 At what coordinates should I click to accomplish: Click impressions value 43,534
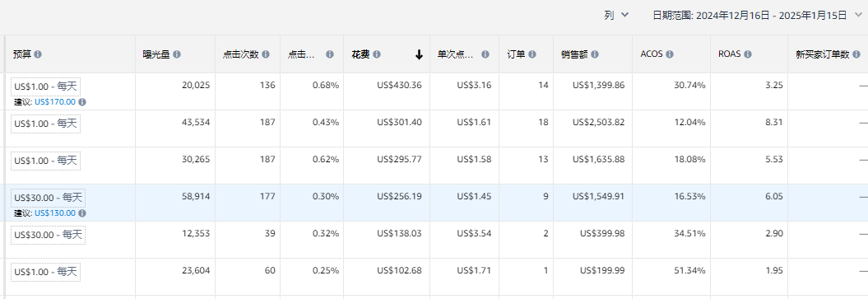pyautogui.click(x=196, y=123)
